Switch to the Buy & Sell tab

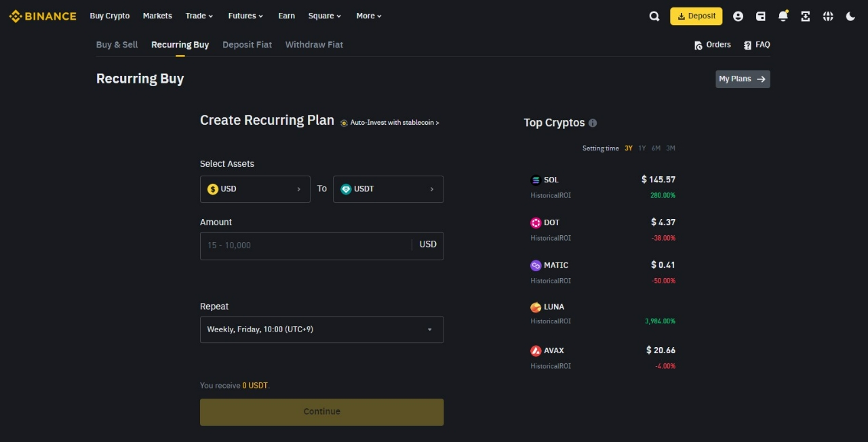[x=117, y=45]
